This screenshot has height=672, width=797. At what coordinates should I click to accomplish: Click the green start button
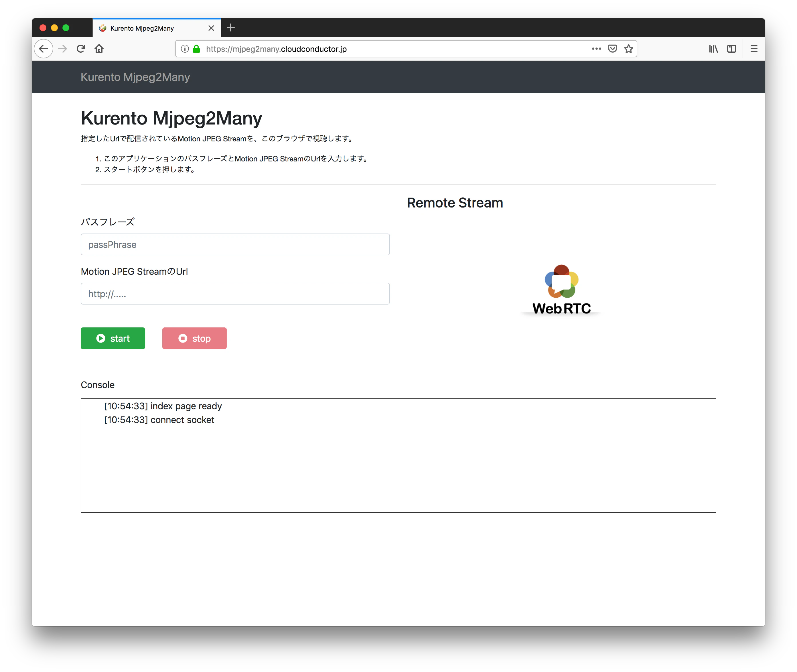click(113, 338)
